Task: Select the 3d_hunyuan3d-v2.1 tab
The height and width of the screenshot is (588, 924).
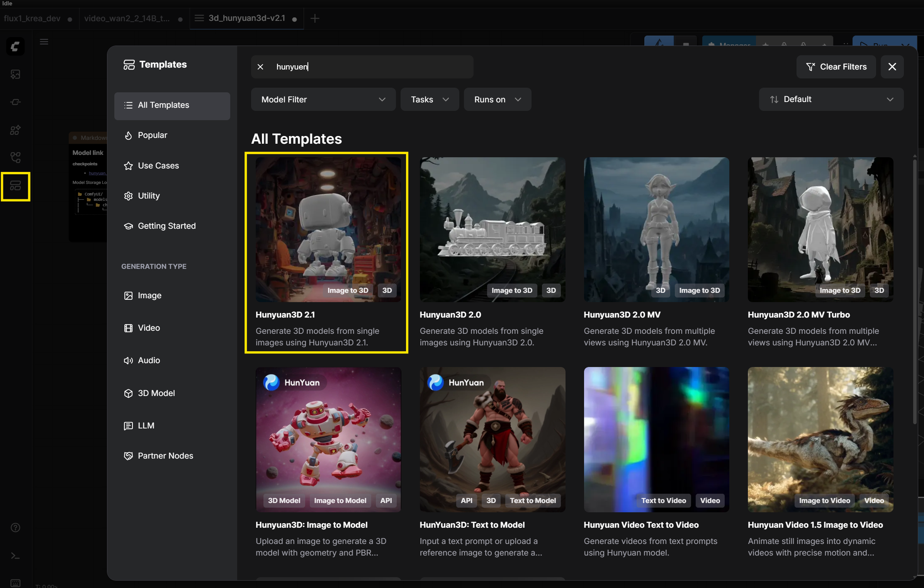Action: (247, 18)
